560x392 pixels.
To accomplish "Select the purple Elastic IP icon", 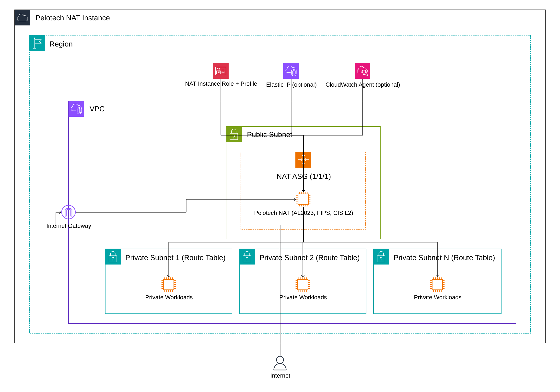I will click(x=291, y=71).
